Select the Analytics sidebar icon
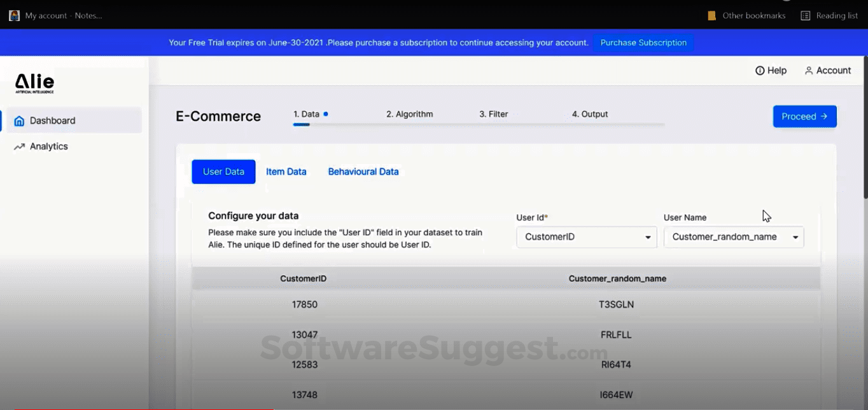The image size is (868, 410). (x=20, y=146)
